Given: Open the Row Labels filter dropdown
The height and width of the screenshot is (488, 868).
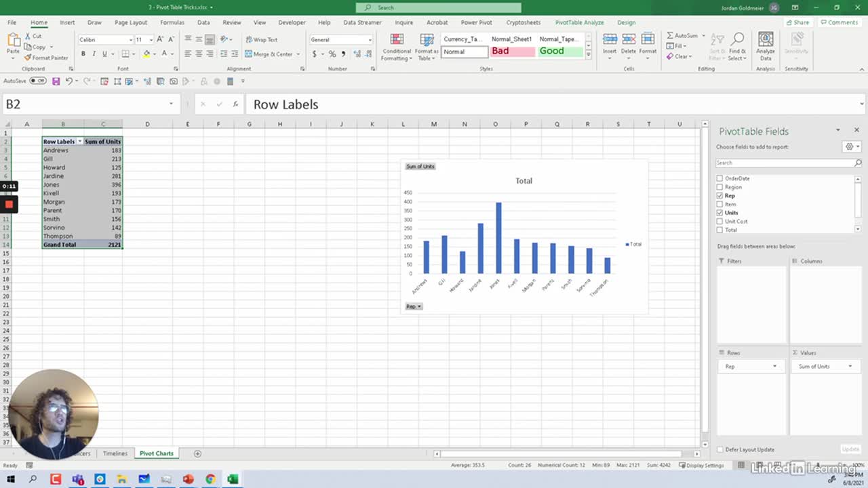Looking at the screenshot, I should tap(80, 142).
